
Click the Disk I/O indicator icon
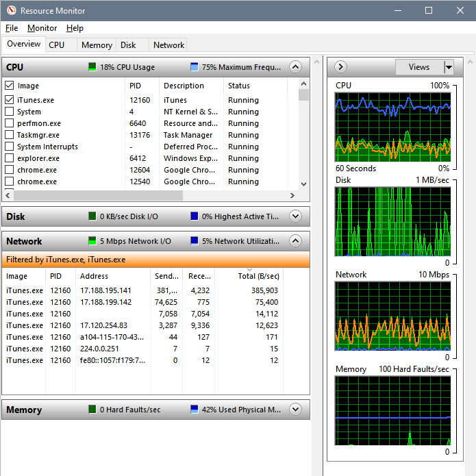[92, 216]
